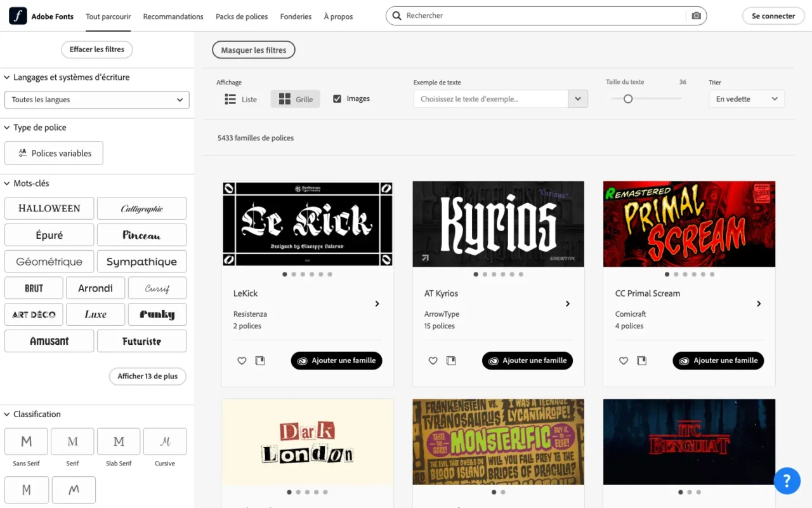Add AT Kyrios to a library
812x508 pixels.
pos(451,361)
